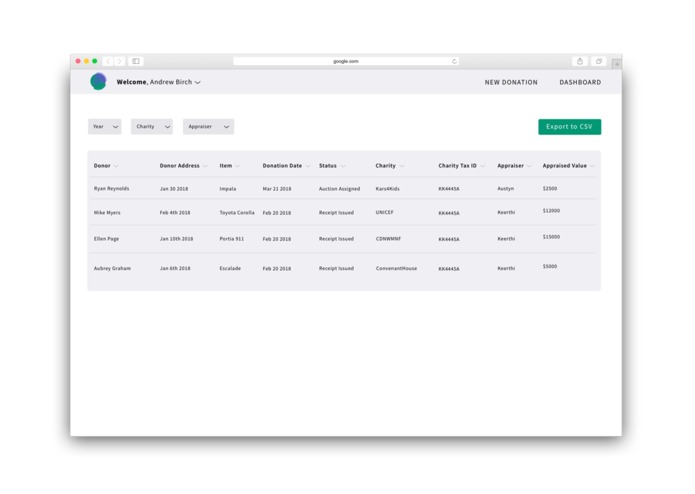Click the Kars4Kids charity cell
The height and width of the screenshot is (494, 695).
point(387,189)
